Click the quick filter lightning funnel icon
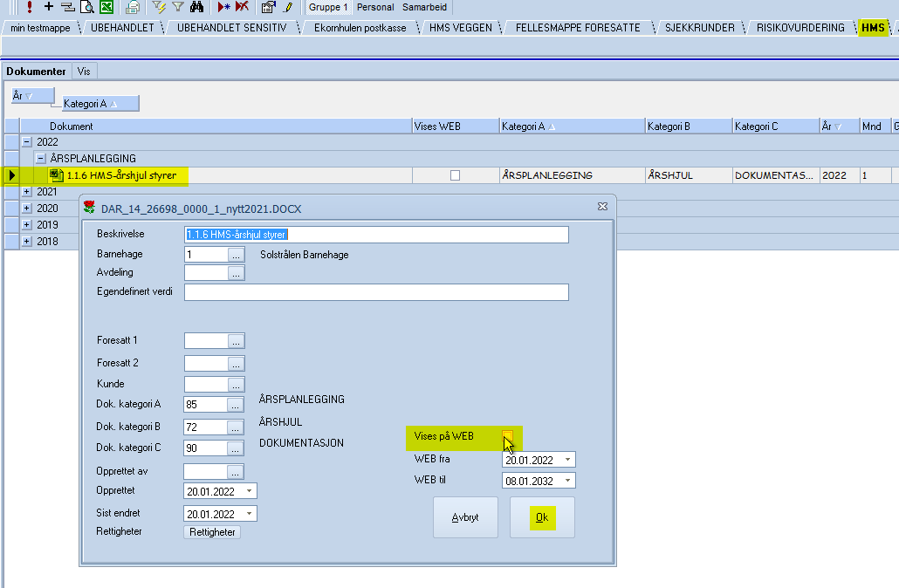899x588 pixels. [x=159, y=7]
